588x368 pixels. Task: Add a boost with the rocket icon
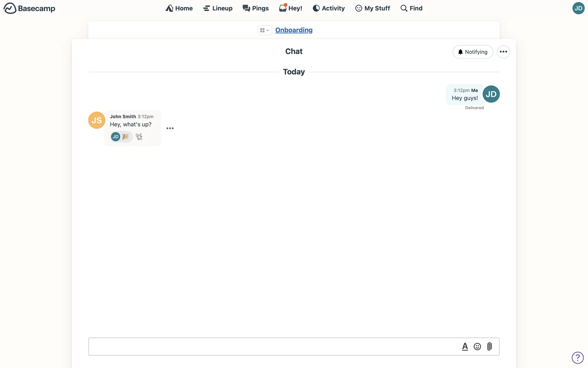pos(139,137)
